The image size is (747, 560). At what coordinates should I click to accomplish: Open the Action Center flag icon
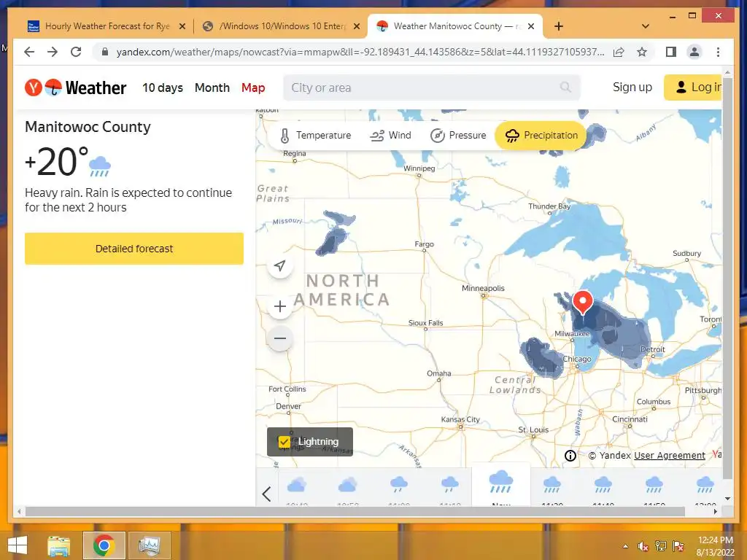point(678,547)
